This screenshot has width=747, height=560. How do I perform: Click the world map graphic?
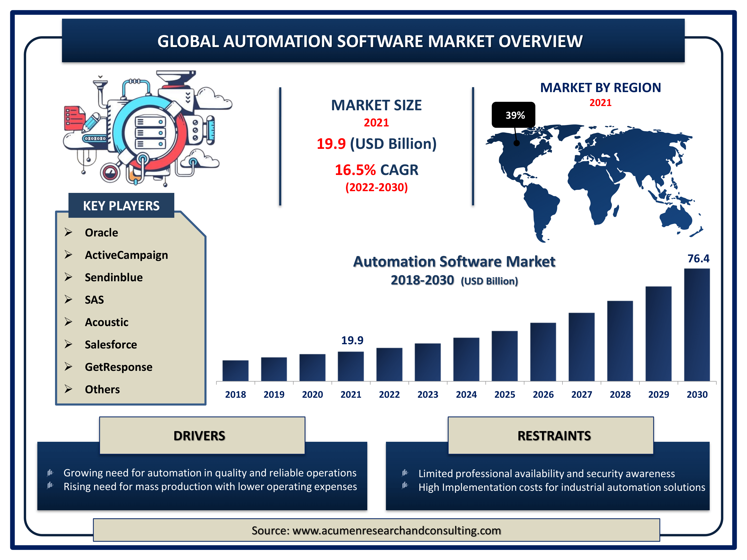coord(594,183)
